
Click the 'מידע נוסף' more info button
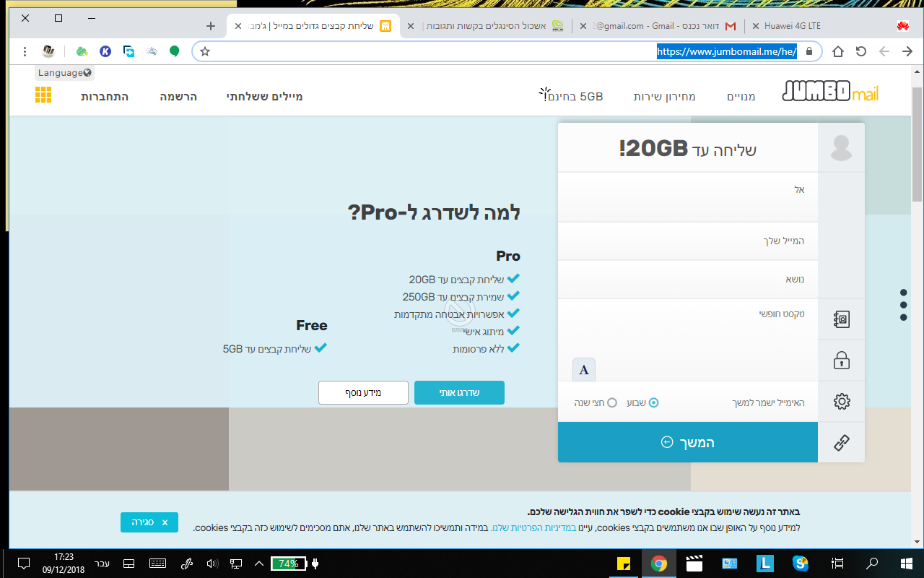click(x=363, y=393)
